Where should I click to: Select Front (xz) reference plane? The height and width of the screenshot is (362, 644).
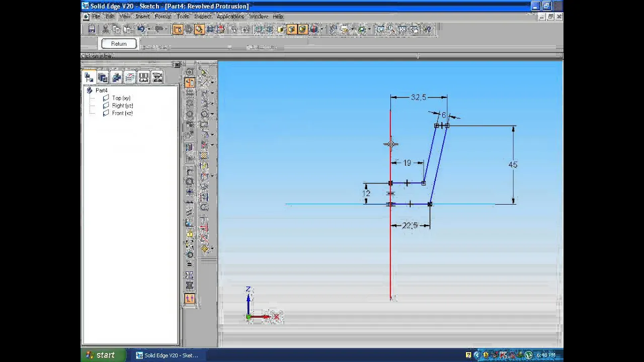tap(122, 113)
